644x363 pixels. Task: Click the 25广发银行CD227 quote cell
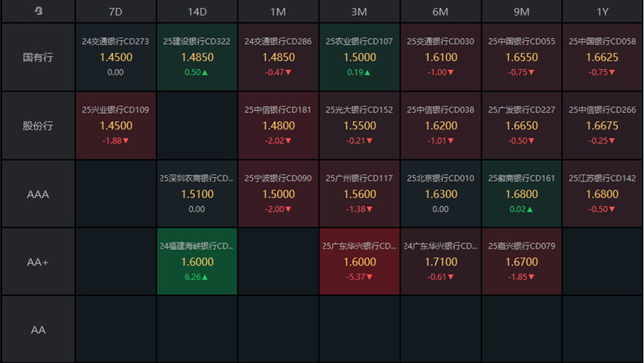click(521, 126)
